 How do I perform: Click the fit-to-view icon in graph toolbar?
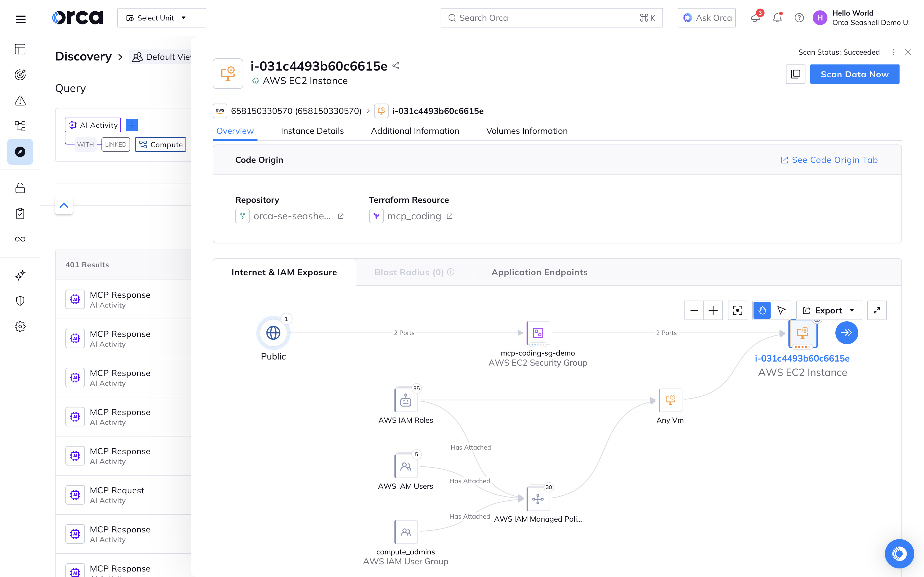pos(738,310)
